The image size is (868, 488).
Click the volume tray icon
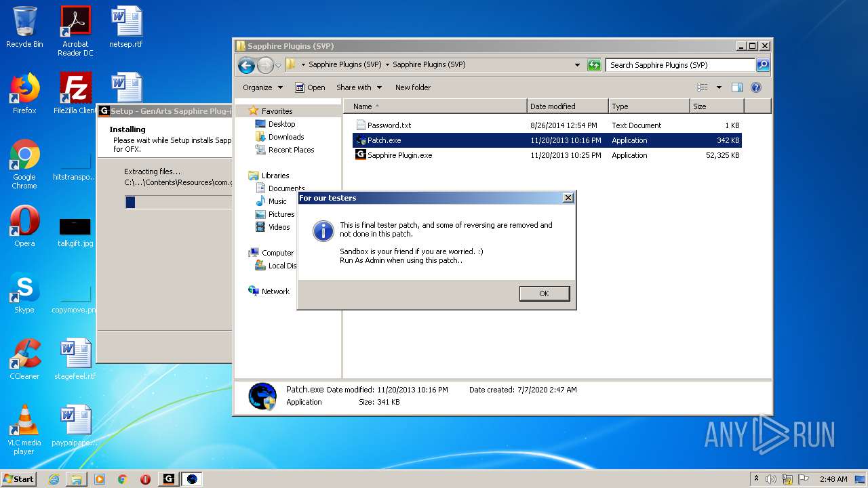click(771, 479)
